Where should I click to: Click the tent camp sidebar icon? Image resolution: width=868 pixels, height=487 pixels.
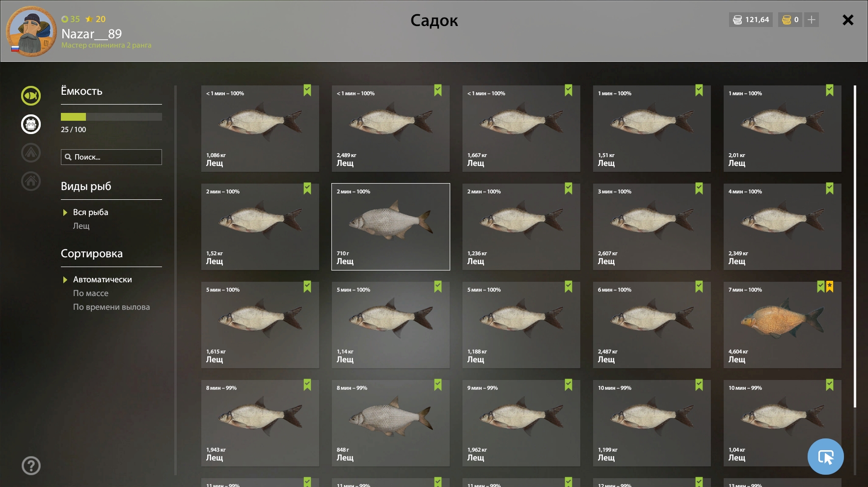click(30, 152)
